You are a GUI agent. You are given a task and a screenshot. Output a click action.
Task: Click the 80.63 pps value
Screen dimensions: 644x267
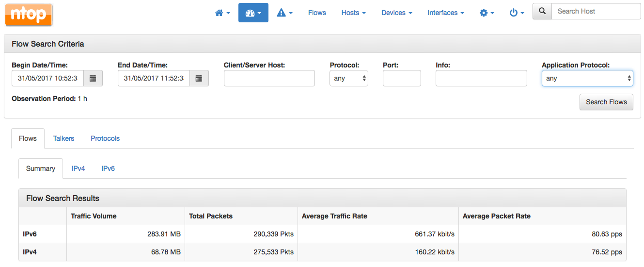tap(607, 234)
